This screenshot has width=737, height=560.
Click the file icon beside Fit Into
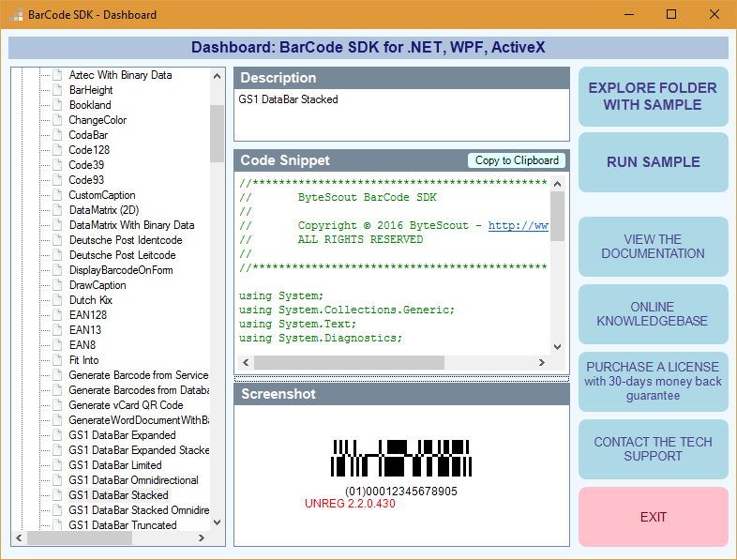pyautogui.click(x=57, y=360)
